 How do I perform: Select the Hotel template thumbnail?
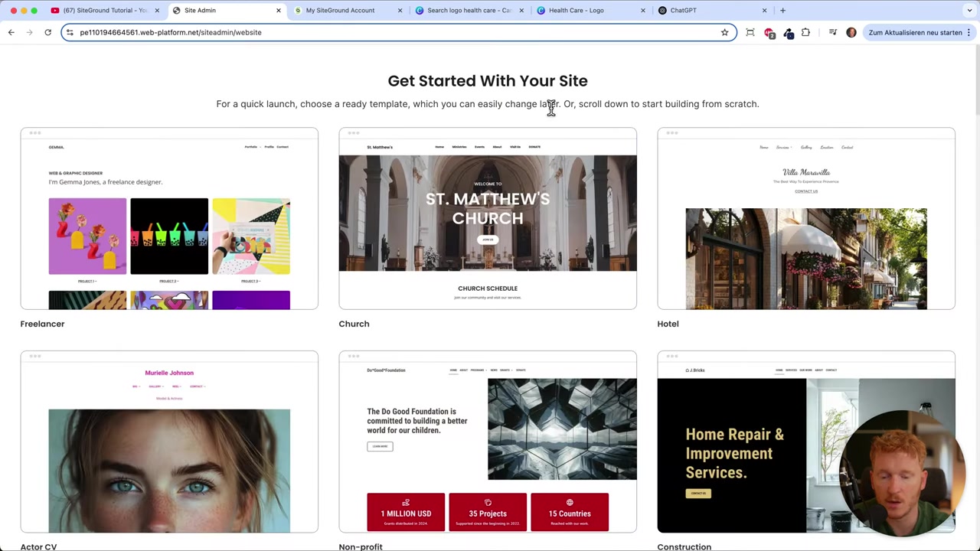point(806,218)
